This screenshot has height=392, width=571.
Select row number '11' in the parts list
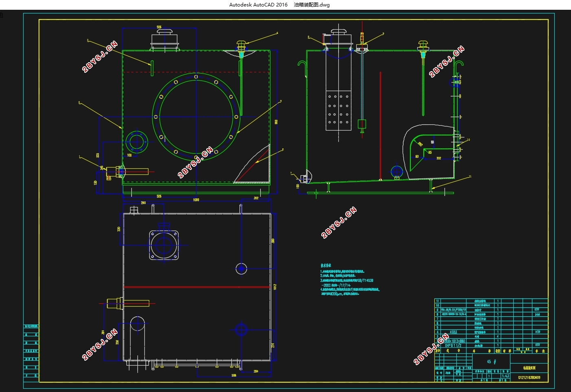(437, 301)
